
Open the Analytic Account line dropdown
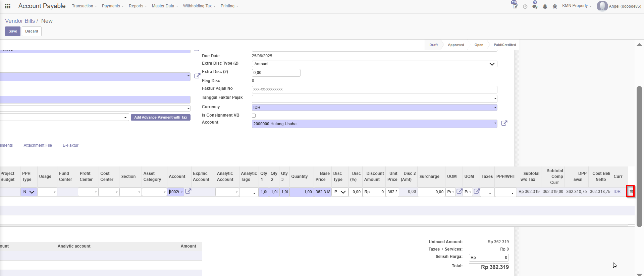point(227,192)
